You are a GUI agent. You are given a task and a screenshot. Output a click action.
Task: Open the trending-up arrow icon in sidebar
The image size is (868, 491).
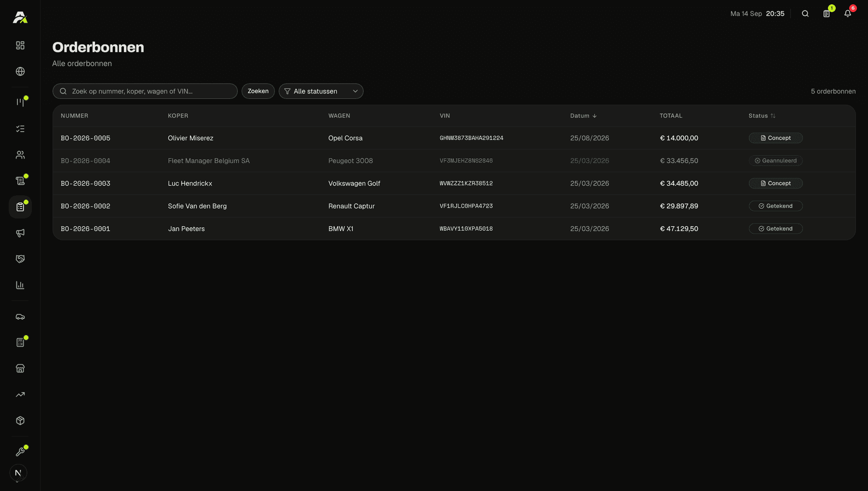click(x=20, y=395)
